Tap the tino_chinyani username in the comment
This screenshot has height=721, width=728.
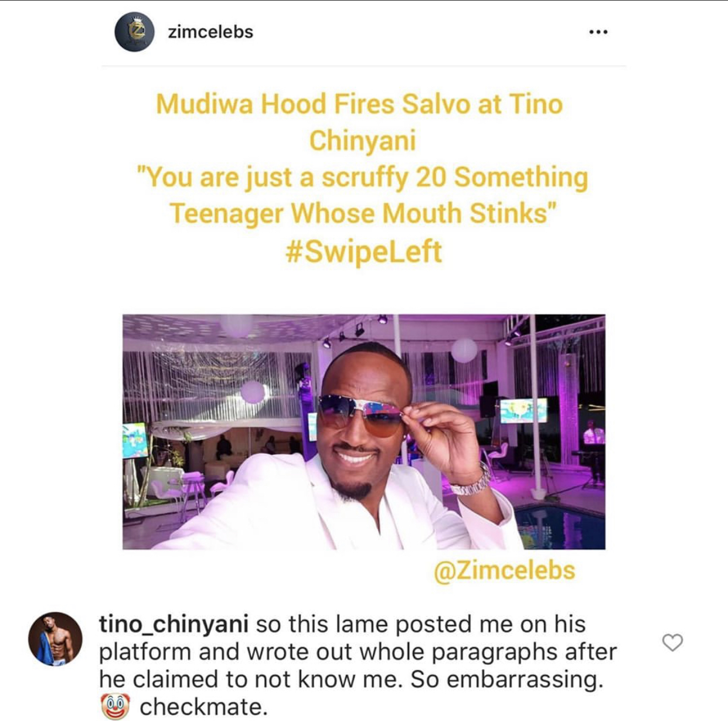[x=174, y=625]
